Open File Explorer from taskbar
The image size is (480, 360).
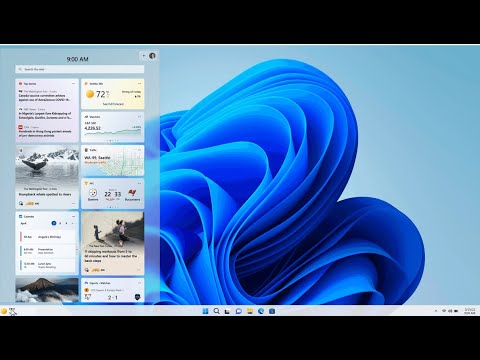click(x=250, y=311)
